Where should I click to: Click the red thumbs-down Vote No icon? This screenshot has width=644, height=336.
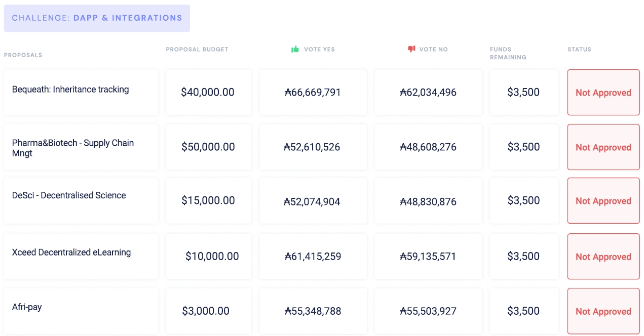coord(411,49)
